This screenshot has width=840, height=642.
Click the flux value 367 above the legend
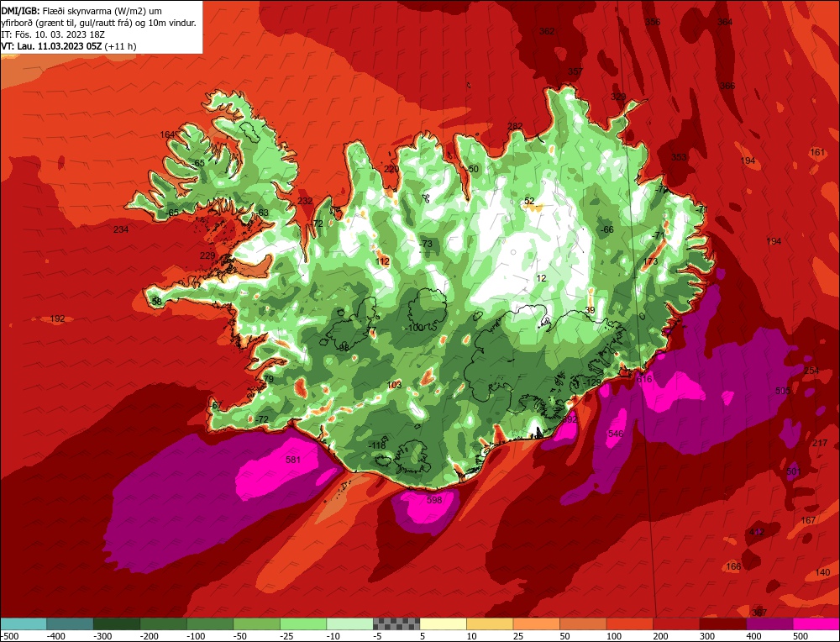click(x=759, y=613)
